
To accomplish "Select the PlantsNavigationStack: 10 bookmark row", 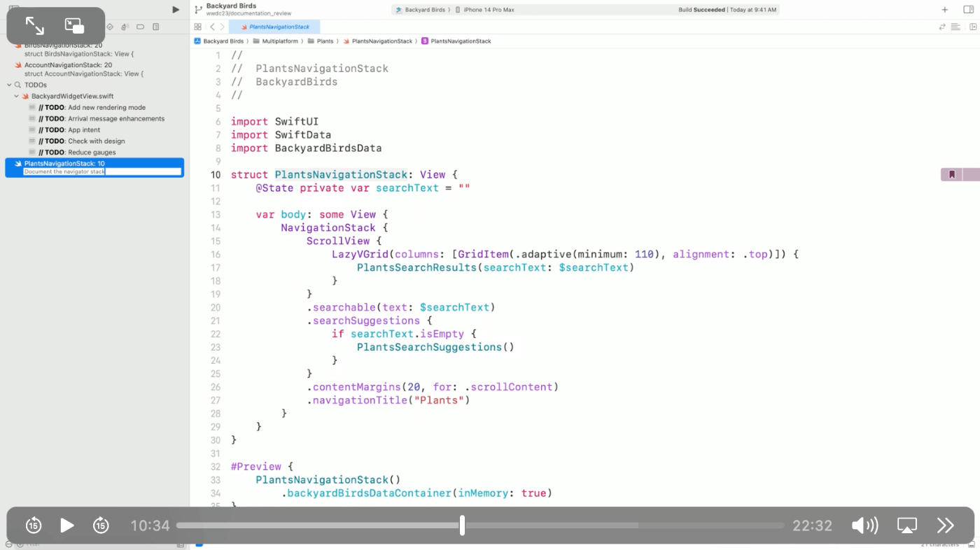I will click(94, 167).
